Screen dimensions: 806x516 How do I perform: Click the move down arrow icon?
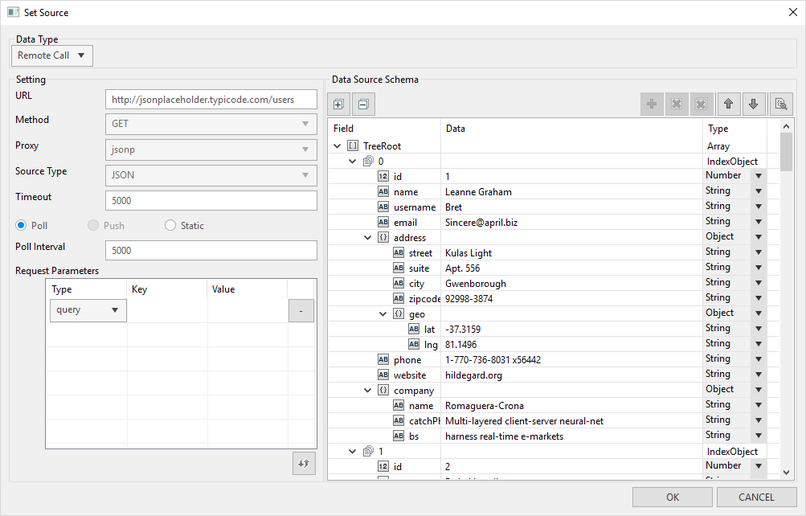point(754,104)
